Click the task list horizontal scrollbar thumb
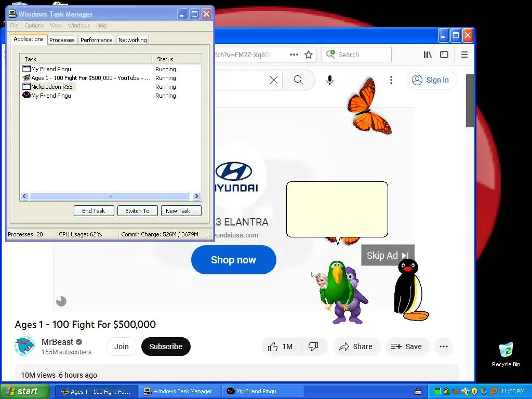Image resolution: width=532 pixels, height=399 pixels. (110, 196)
